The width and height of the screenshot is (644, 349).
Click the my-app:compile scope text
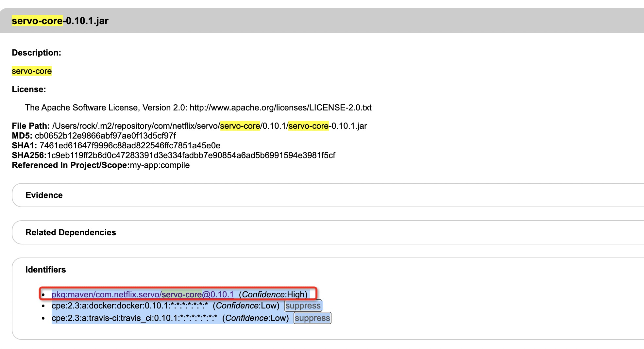coord(160,165)
